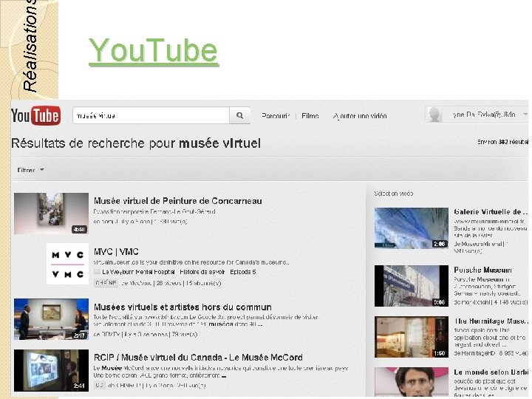Image resolution: width=532 pixels, height=399 pixels.
Task: Click the Musée McCord video thumbnail
Action: point(51,370)
